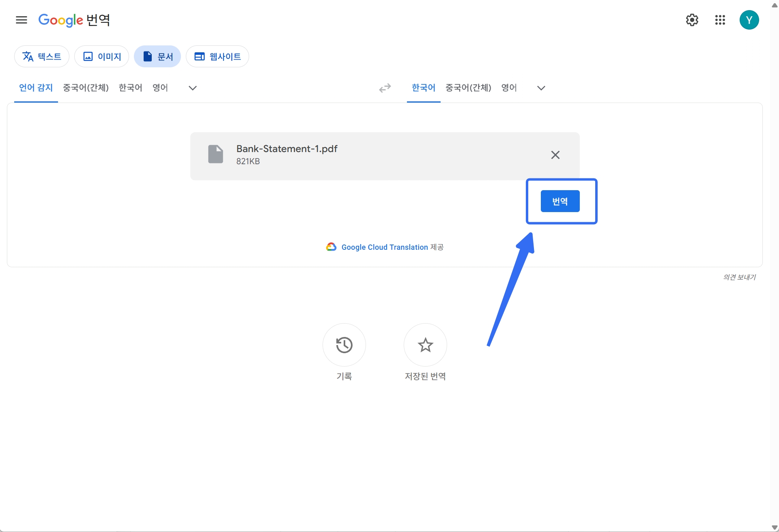Open the hamburger main menu
Screen dimensions: 779x532
pos(22,20)
